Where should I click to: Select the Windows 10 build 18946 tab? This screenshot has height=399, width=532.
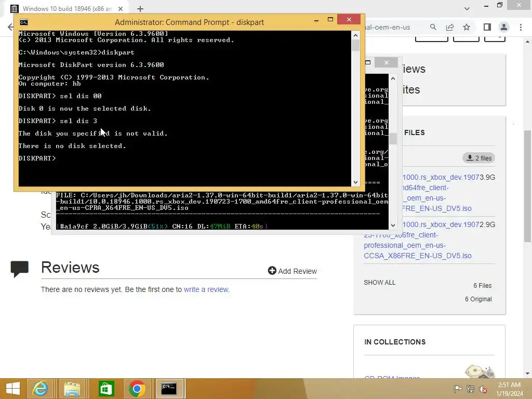[66, 9]
